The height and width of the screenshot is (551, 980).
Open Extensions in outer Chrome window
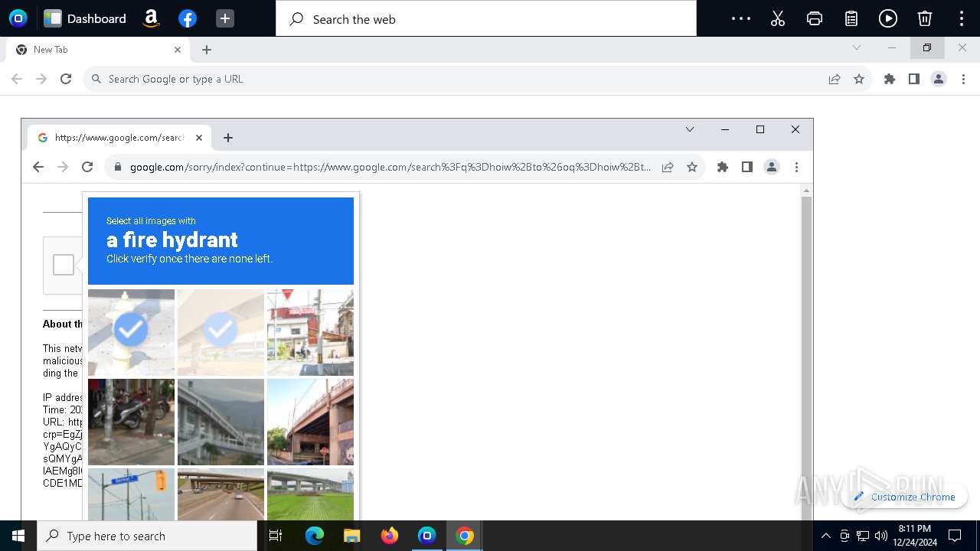890,79
